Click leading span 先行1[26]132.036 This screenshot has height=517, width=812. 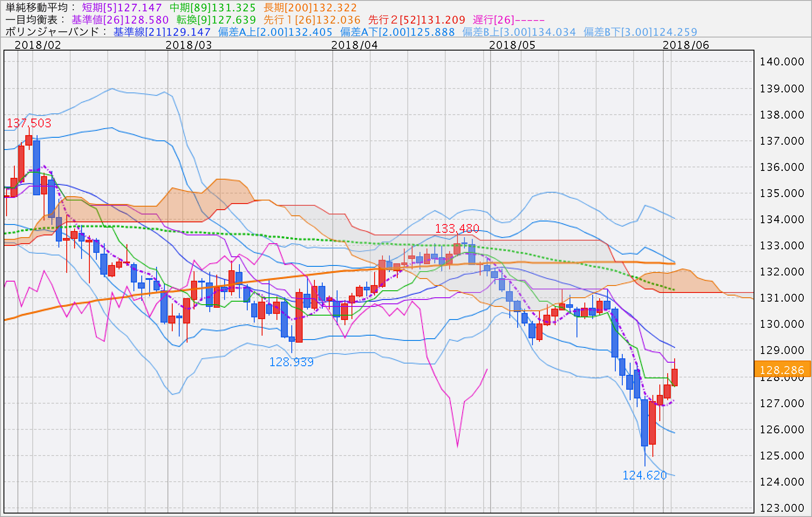coord(312,20)
